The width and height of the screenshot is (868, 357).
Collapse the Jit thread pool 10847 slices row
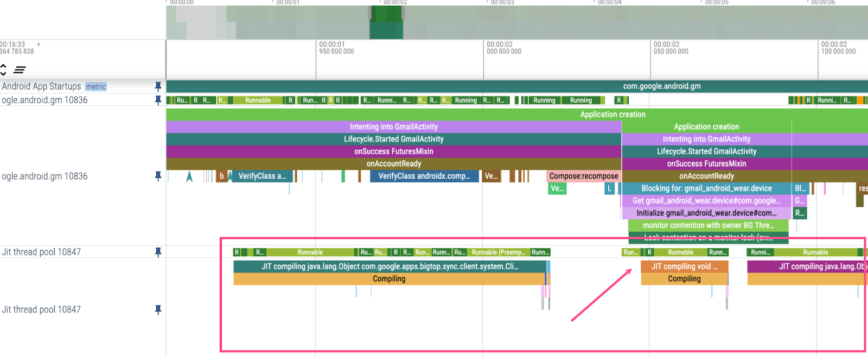(x=41, y=309)
